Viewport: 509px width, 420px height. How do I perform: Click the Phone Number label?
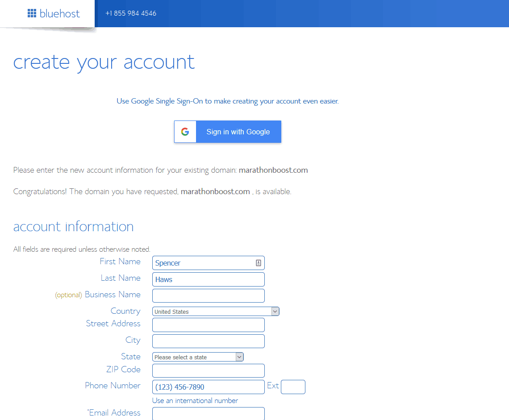(x=113, y=385)
